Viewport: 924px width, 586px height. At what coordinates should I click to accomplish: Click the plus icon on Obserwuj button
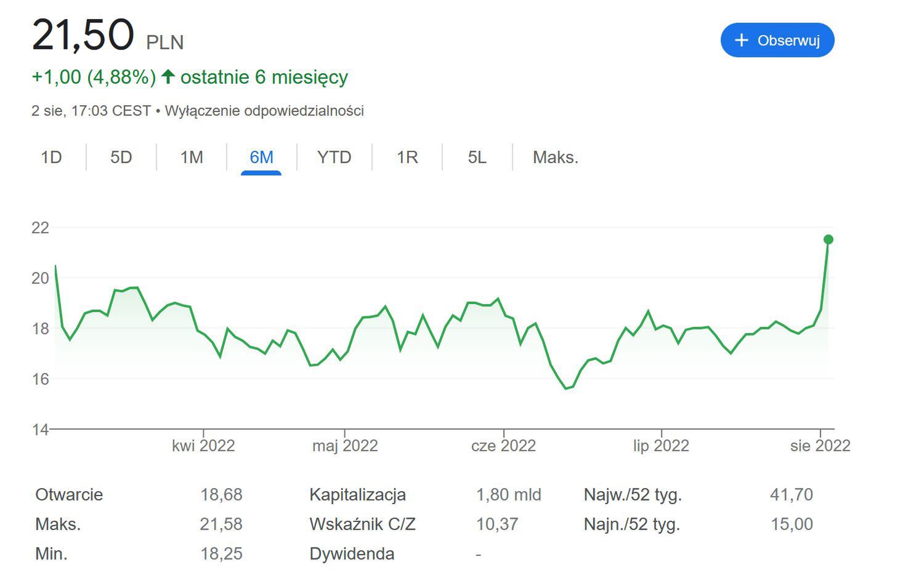(742, 41)
